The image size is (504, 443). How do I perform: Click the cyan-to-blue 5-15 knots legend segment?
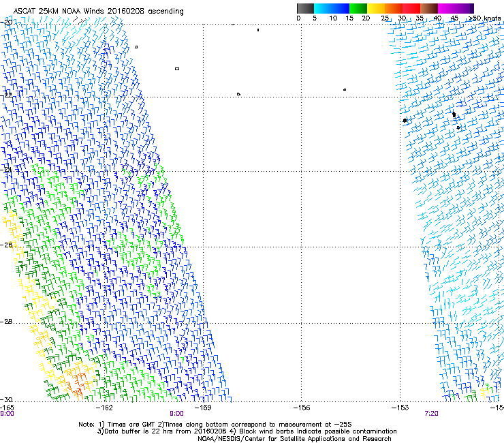pyautogui.click(x=332, y=8)
